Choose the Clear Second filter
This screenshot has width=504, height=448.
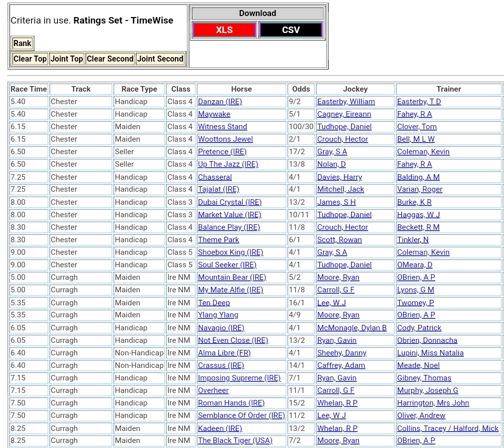(x=110, y=59)
